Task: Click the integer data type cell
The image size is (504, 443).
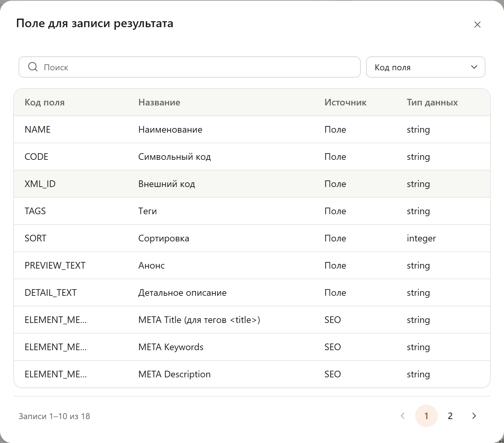Action: 421,238
